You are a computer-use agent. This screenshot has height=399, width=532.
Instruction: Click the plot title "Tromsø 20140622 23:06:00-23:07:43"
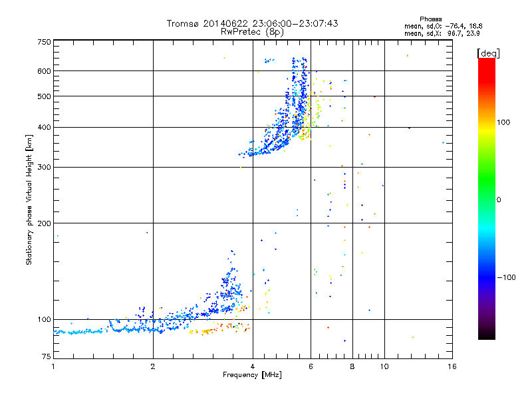click(253, 23)
